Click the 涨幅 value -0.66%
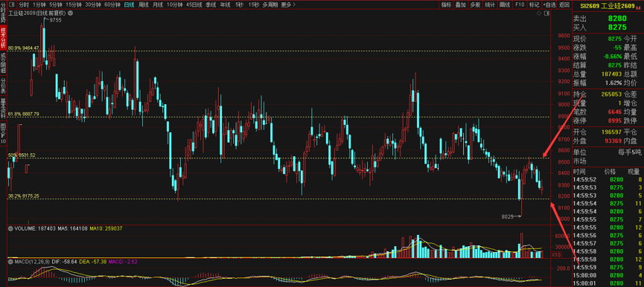644x287 pixels. click(613, 57)
